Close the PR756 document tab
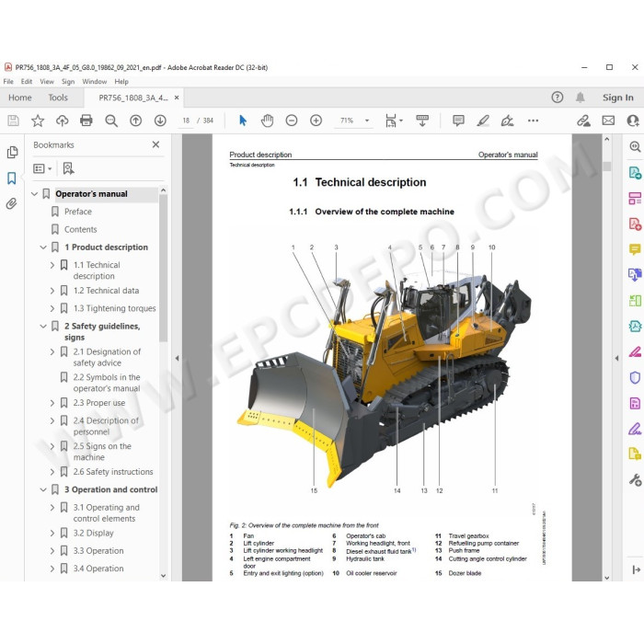The height and width of the screenshot is (644, 644). pos(177,98)
